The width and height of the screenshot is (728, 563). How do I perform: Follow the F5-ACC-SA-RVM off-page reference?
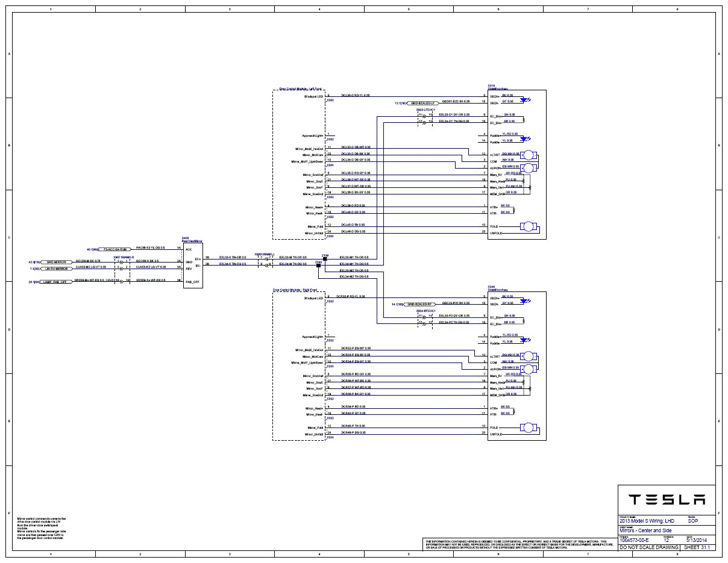tap(115, 249)
